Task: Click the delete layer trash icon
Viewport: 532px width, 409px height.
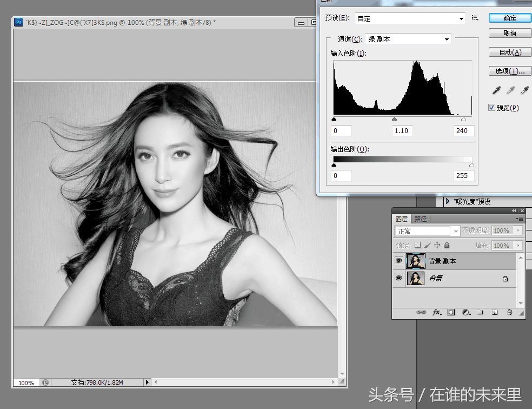Action: point(509,312)
